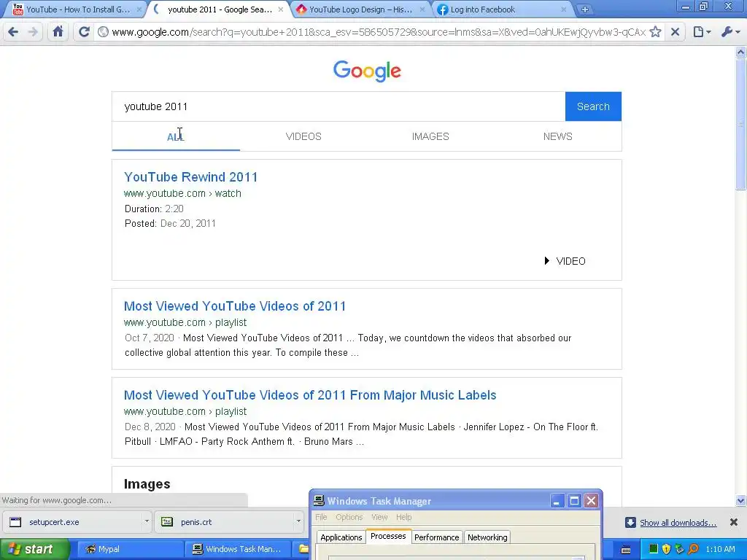Click the address bar URL field
Viewport: 747px width, 560px height.
[x=379, y=32]
